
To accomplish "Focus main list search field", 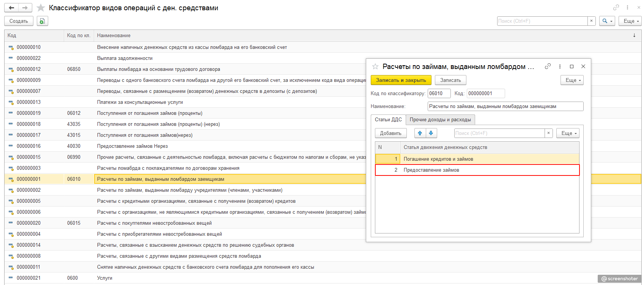I will pos(543,21).
